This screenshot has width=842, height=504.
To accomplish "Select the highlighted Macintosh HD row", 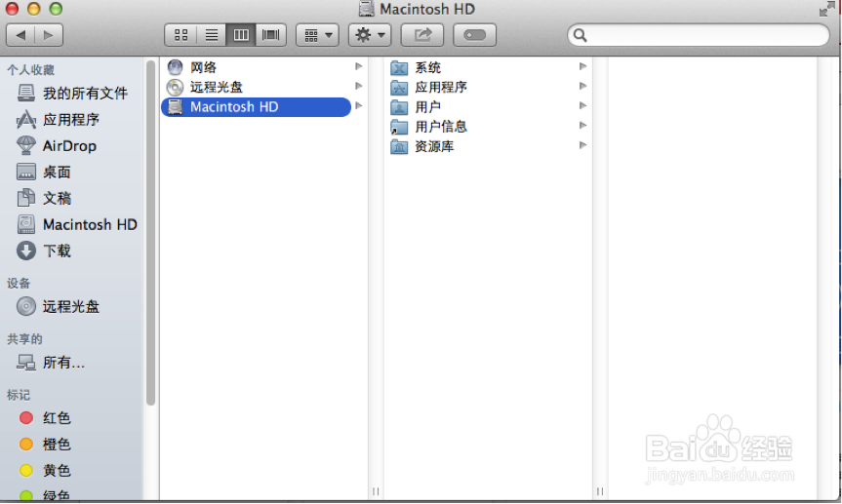I will point(257,107).
